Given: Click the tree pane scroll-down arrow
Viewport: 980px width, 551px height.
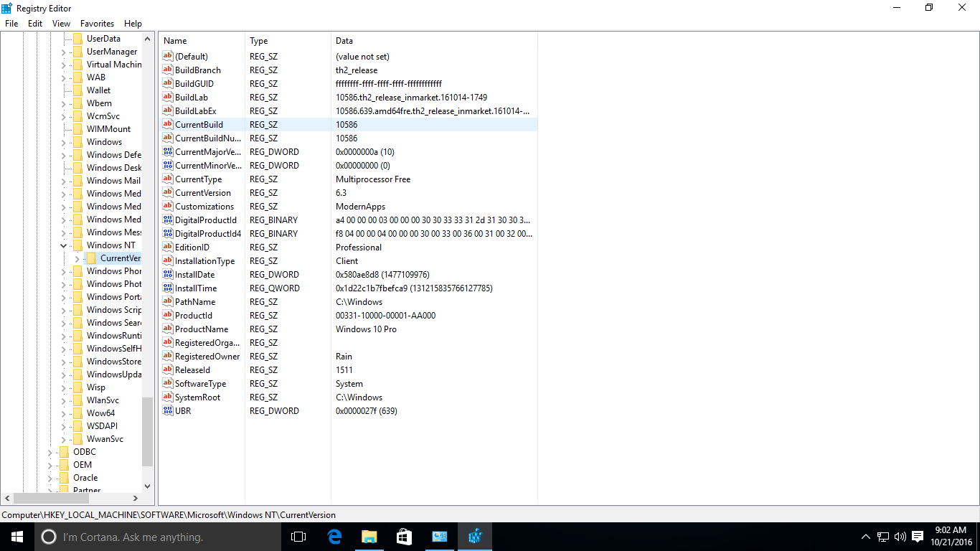Looking at the screenshot, I should pos(148,486).
